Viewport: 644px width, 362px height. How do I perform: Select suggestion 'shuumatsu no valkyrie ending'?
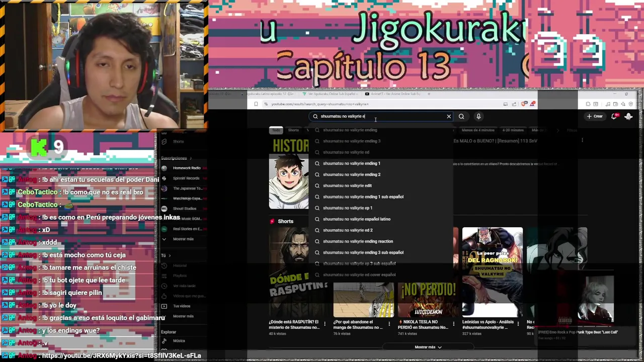381,130
